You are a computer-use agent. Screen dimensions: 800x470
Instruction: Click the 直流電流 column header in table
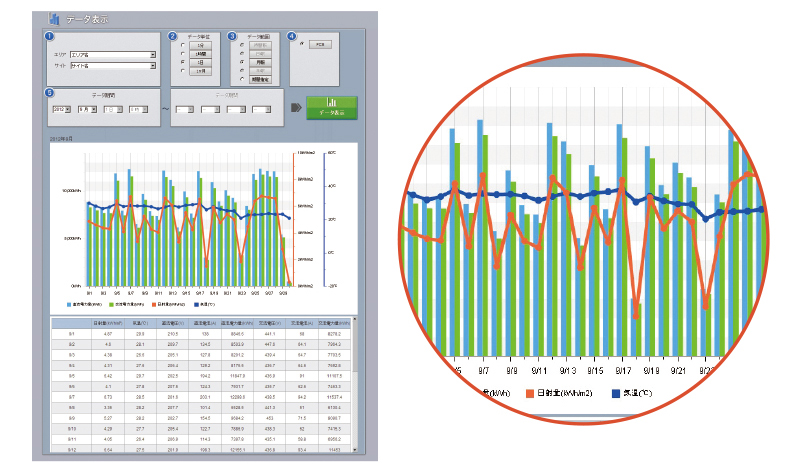tap(205, 323)
